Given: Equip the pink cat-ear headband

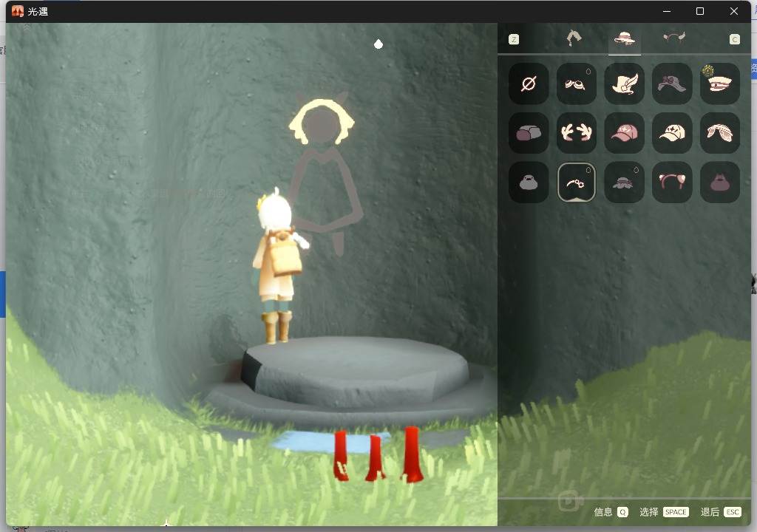Looking at the screenshot, I should [671, 182].
